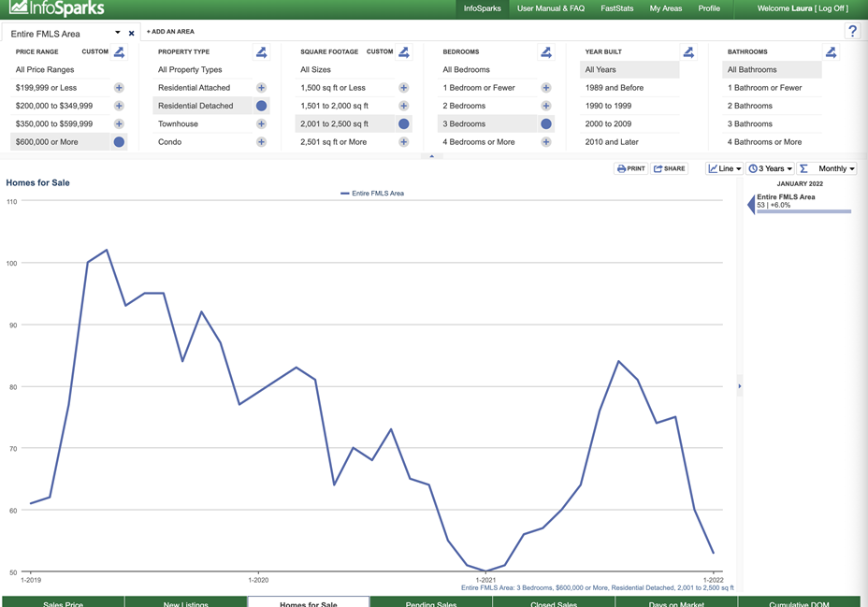Toggle off Residential Detached filter circle
The image size is (868, 607).
click(x=261, y=106)
